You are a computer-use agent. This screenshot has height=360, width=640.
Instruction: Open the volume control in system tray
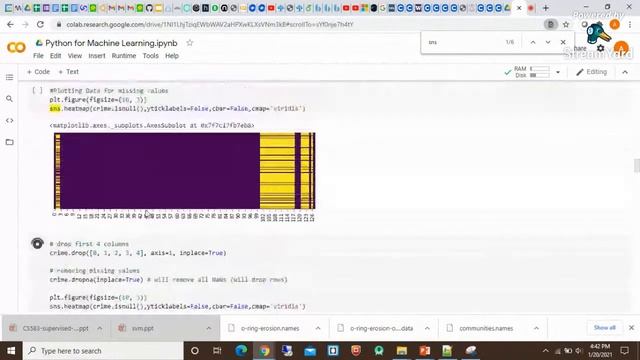[x=579, y=351]
